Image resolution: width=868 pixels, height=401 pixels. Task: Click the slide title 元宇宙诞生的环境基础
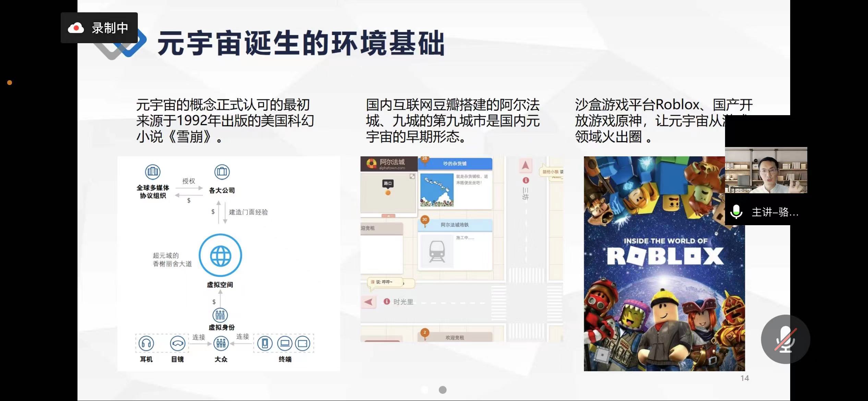[301, 44]
